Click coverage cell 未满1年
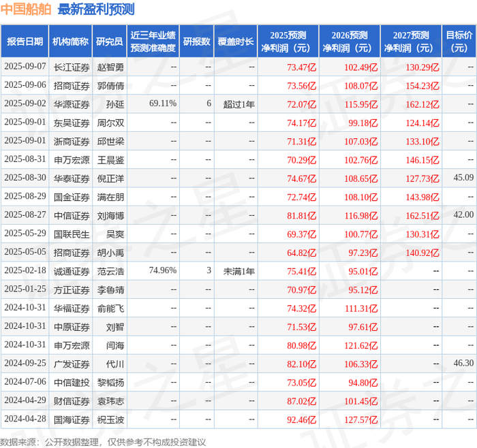The height and width of the screenshot is (448, 477). pyautogui.click(x=238, y=271)
